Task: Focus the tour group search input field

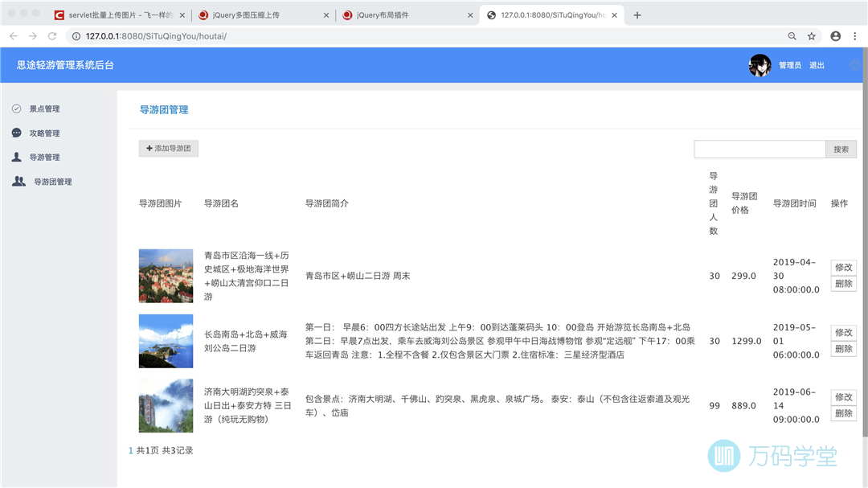Action: [759, 150]
